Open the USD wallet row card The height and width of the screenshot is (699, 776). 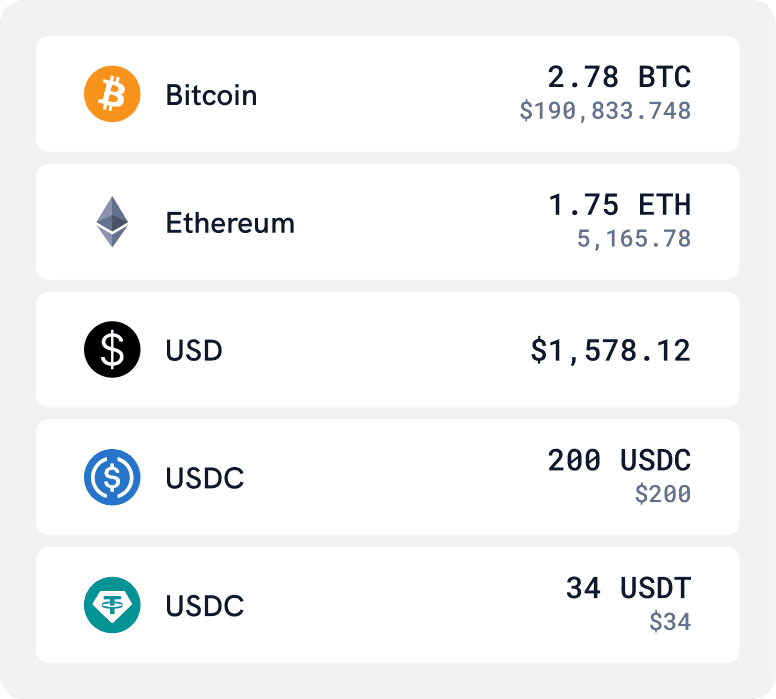click(387, 350)
